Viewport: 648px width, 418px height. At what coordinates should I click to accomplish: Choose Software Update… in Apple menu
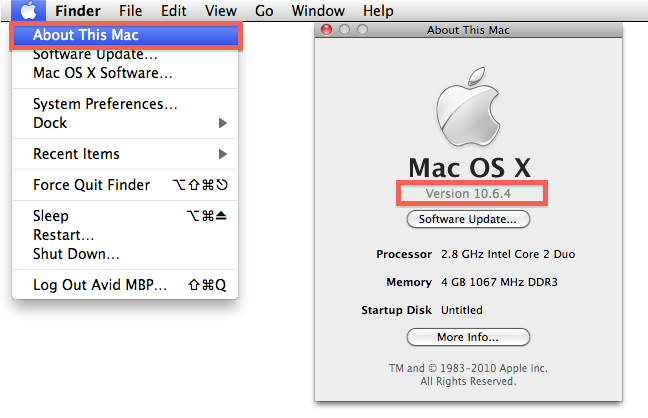click(x=126, y=54)
